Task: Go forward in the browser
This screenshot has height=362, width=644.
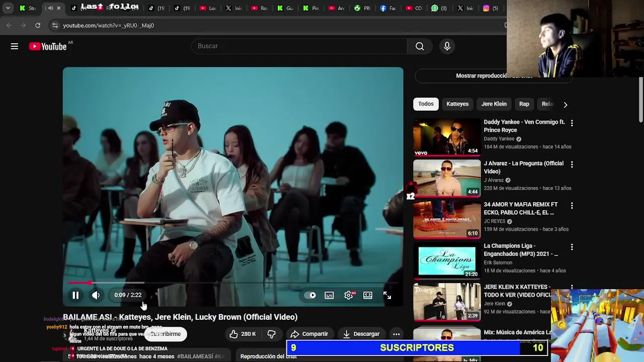Action: pos(23,25)
